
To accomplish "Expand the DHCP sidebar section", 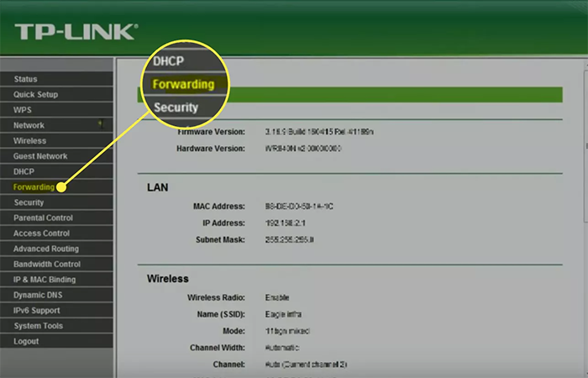I will point(24,171).
